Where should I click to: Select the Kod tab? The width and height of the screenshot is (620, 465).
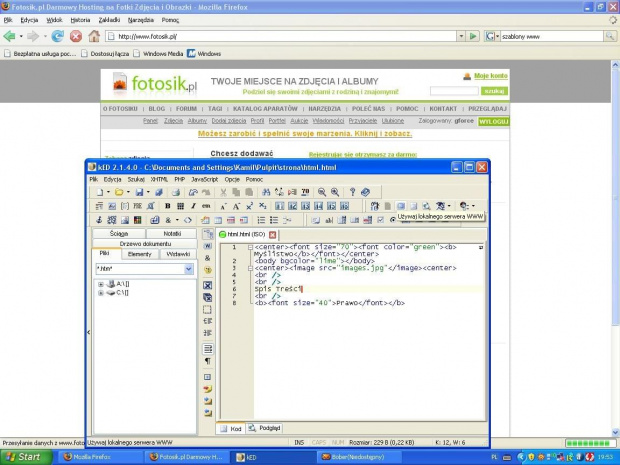tap(231, 429)
